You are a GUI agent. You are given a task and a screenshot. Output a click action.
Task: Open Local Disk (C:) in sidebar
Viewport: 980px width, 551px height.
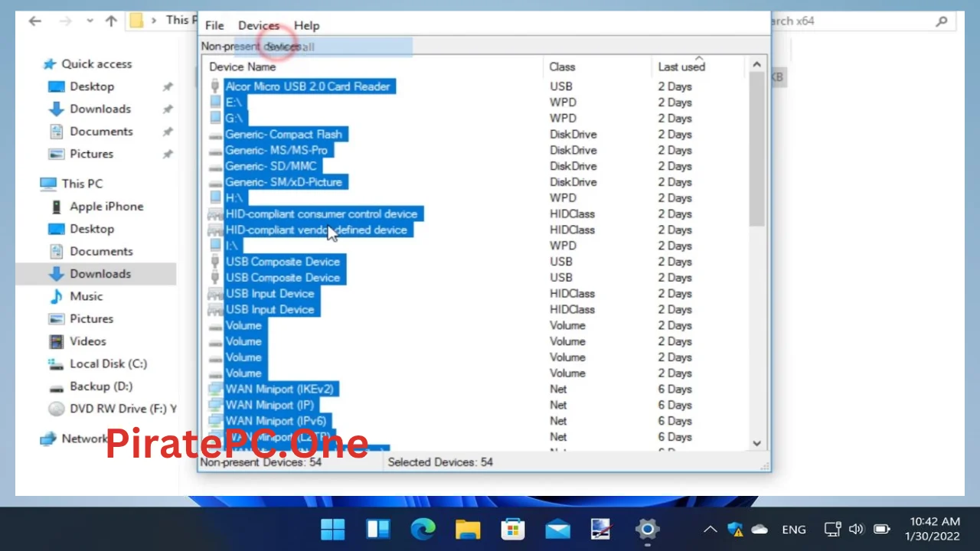[x=108, y=364]
